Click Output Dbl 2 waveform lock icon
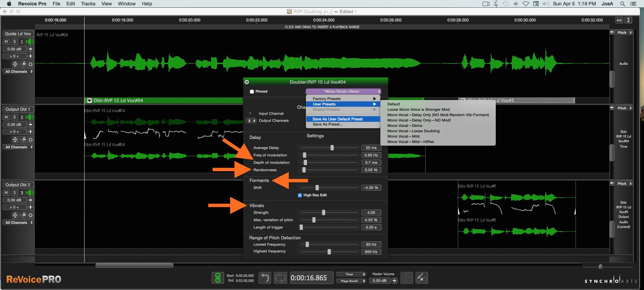The height and width of the screenshot is (290, 644). pos(23,215)
